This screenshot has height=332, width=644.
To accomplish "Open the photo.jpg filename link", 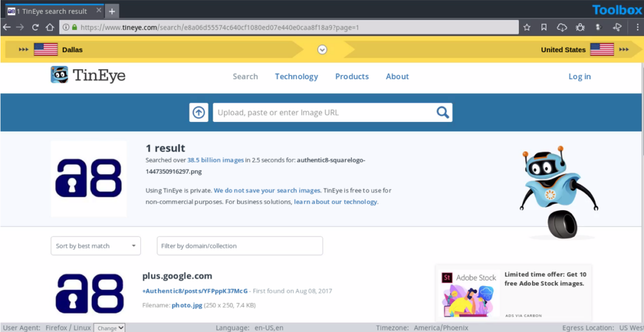I will pyautogui.click(x=187, y=306).
